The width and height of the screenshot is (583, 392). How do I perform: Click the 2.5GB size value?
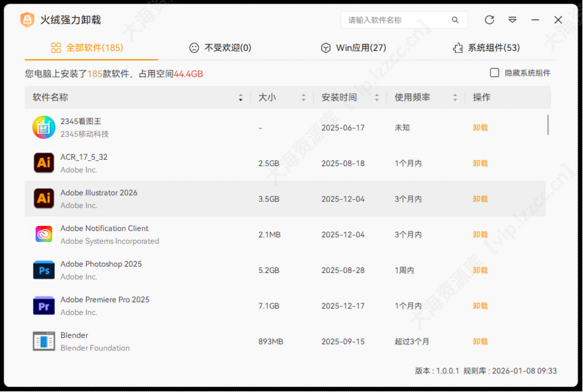[x=269, y=164]
